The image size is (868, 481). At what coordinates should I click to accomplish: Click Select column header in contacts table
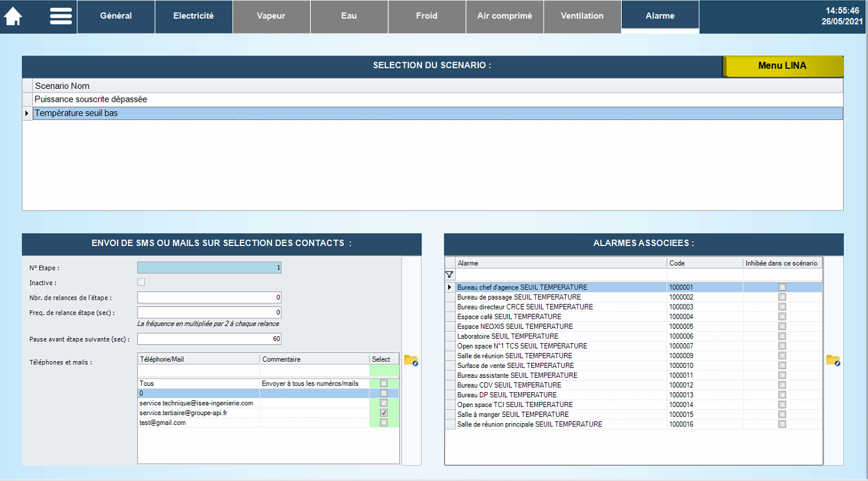(x=384, y=359)
